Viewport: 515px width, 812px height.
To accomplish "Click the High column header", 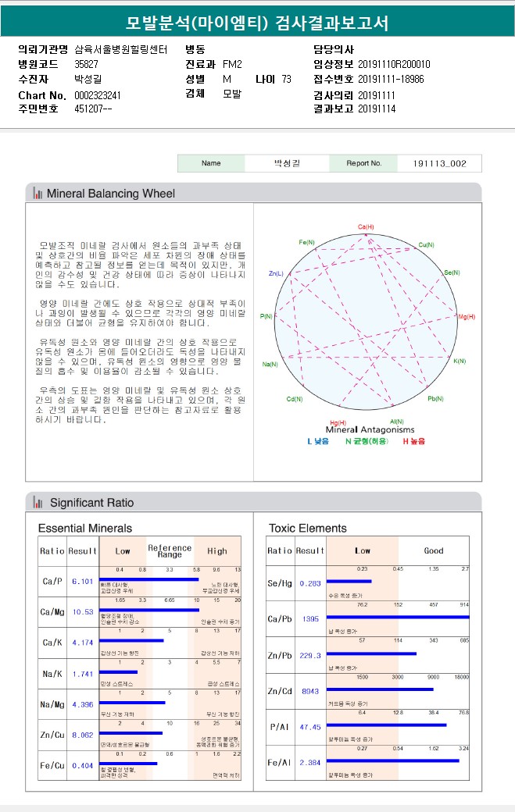I will click(217, 551).
